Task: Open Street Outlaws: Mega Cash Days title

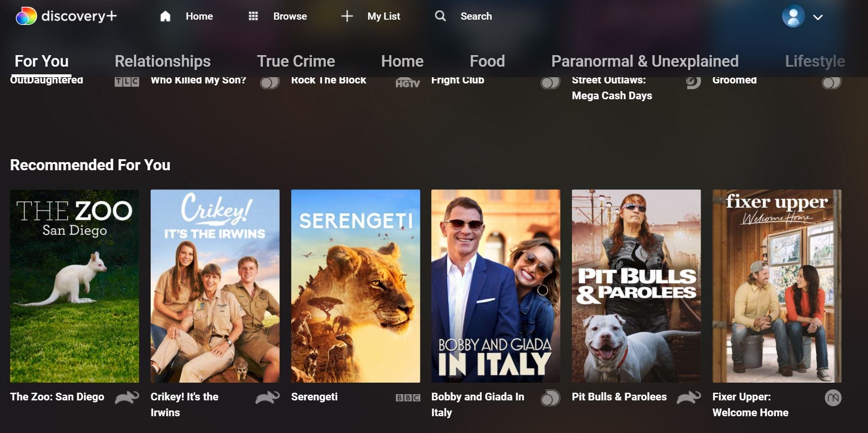Action: coord(612,88)
